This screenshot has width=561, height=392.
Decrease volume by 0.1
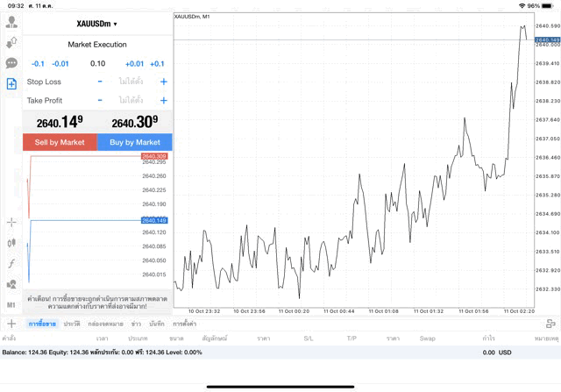(38, 64)
